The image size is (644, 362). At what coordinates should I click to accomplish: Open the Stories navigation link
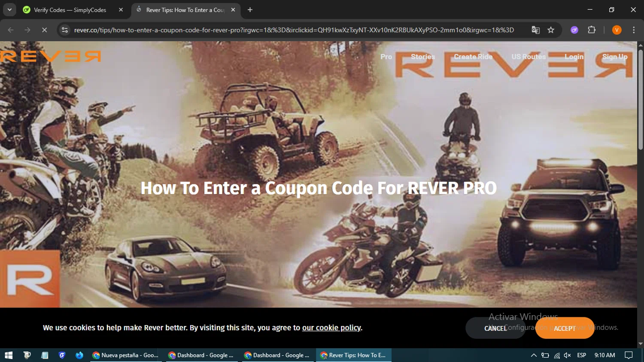click(x=423, y=57)
